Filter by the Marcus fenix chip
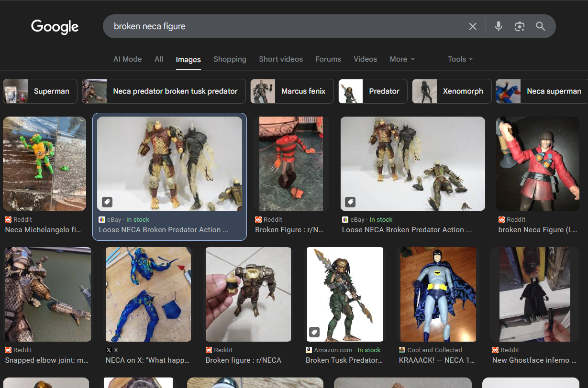The width and height of the screenshot is (588, 388). click(x=292, y=91)
